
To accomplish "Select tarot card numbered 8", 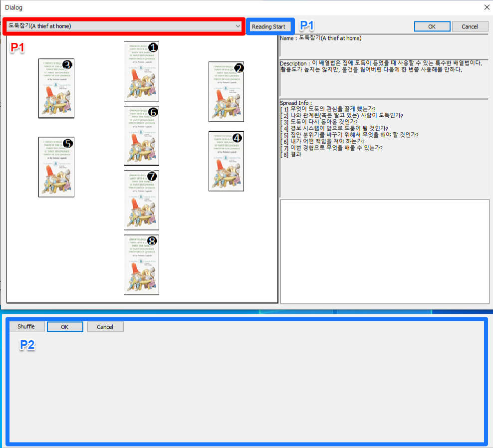I will coord(142,265).
